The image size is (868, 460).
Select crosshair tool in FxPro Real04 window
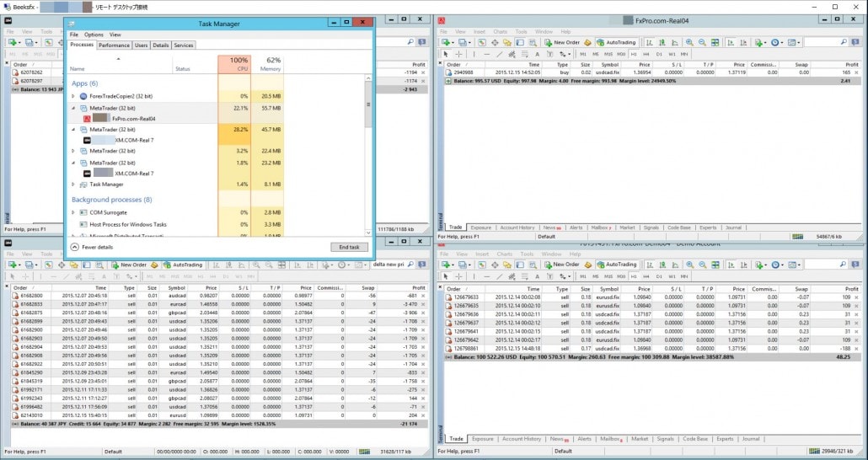459,54
